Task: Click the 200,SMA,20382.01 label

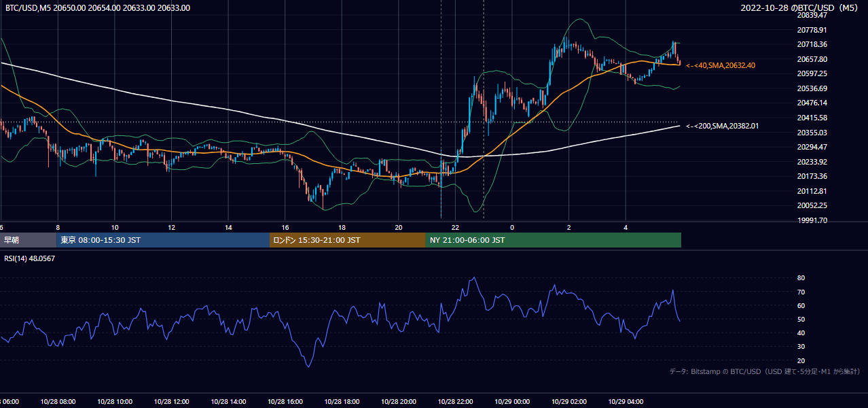Action: (x=722, y=126)
